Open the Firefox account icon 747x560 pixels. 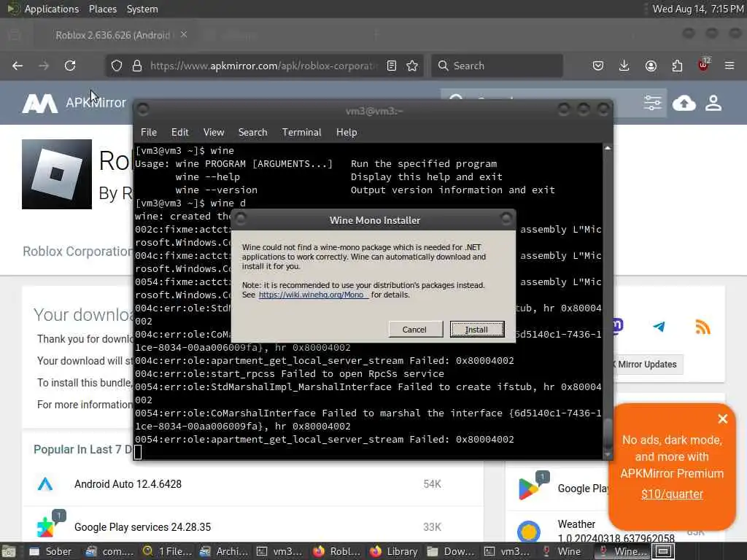pos(651,66)
